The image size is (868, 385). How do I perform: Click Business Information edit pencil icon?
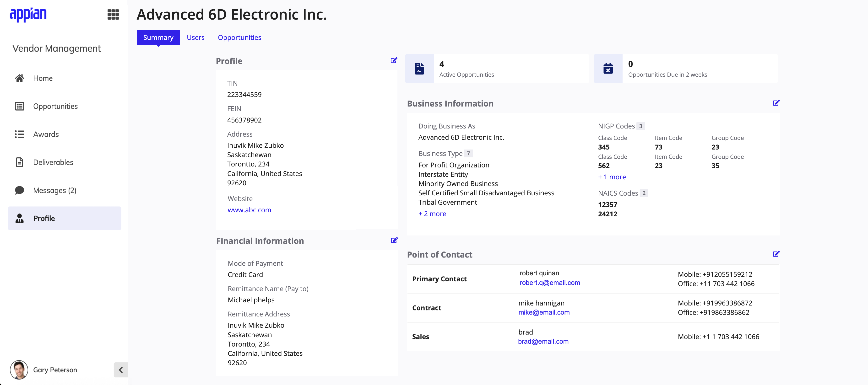[x=776, y=103]
